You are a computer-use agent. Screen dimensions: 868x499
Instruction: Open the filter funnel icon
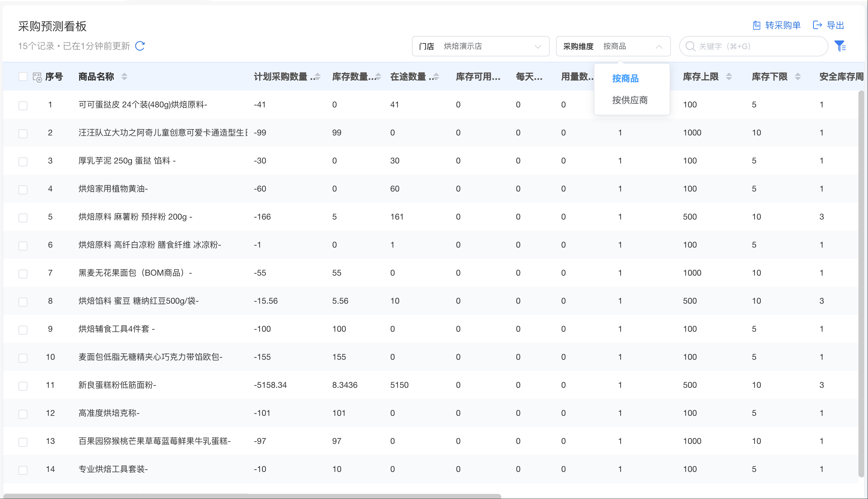[x=840, y=46]
